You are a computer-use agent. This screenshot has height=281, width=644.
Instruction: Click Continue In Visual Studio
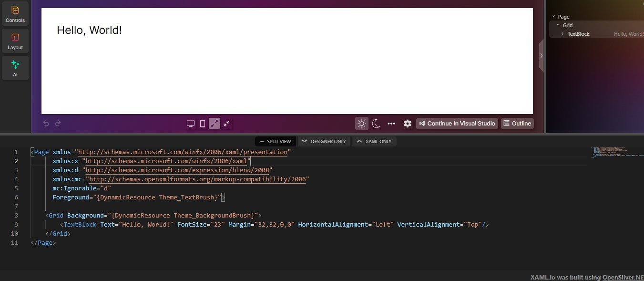click(x=456, y=123)
